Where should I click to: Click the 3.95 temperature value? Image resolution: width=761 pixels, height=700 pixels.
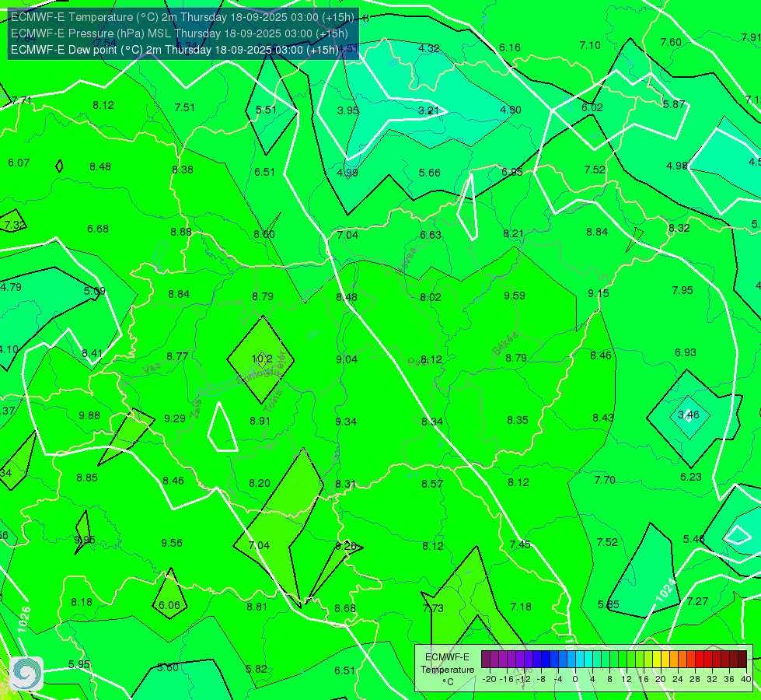[347, 110]
